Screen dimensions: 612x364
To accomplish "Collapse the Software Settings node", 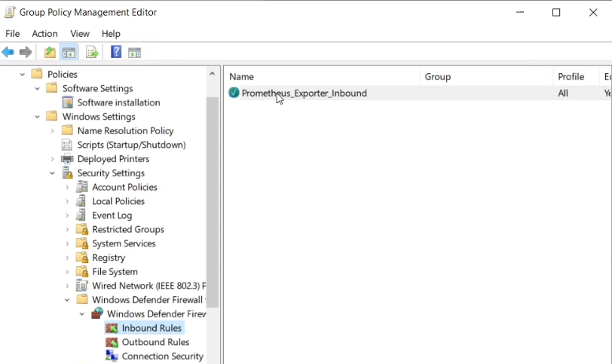I will tap(37, 88).
